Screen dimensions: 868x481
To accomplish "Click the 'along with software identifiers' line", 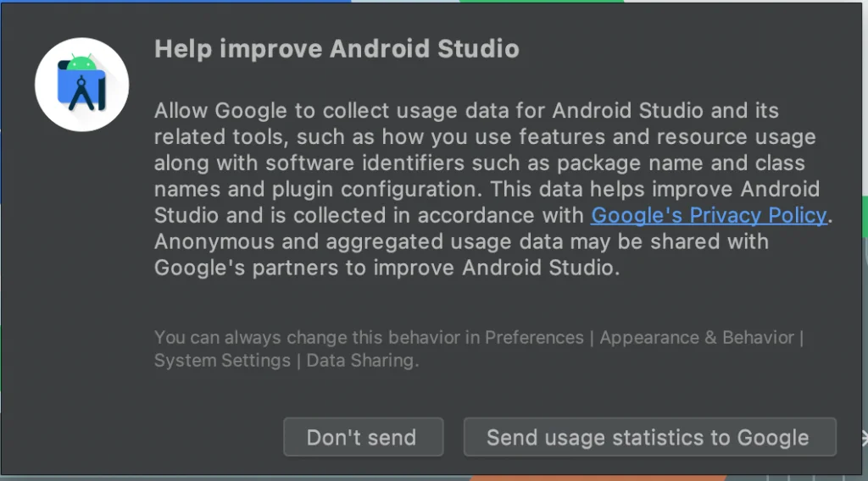I will [x=480, y=163].
